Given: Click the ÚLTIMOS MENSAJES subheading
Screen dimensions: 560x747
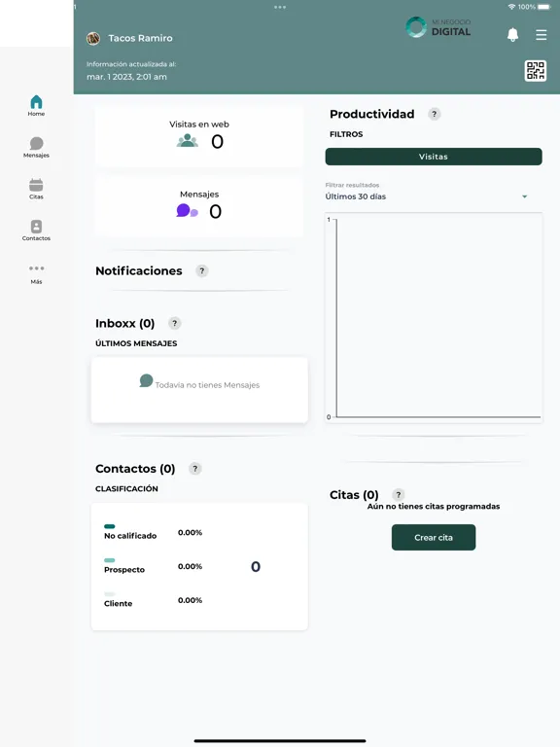Looking at the screenshot, I should point(136,343).
